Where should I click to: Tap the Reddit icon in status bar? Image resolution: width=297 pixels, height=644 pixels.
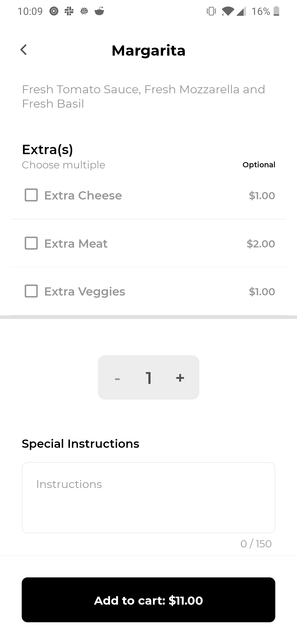(x=99, y=11)
